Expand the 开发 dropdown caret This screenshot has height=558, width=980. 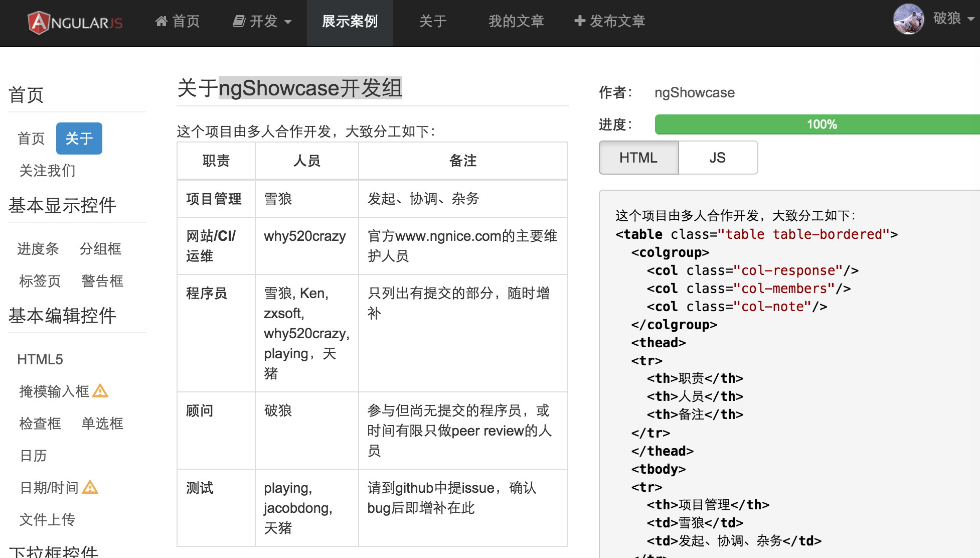point(288,22)
